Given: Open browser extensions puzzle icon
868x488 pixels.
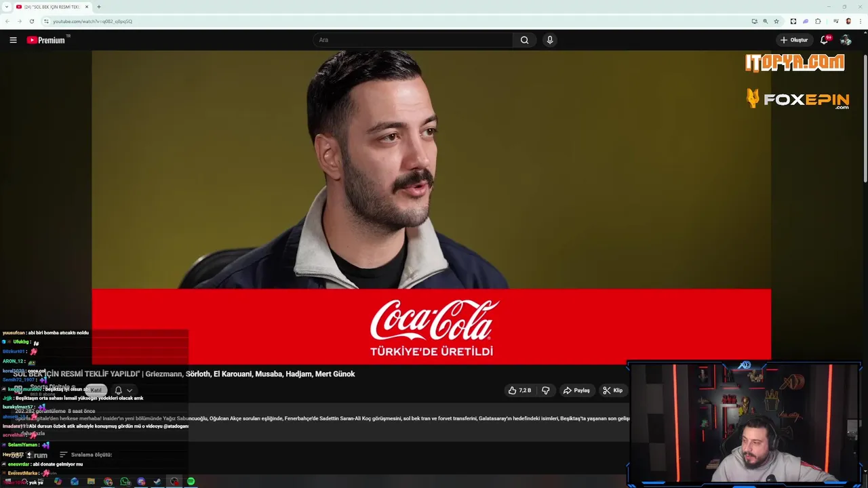Looking at the screenshot, I should [x=818, y=21].
